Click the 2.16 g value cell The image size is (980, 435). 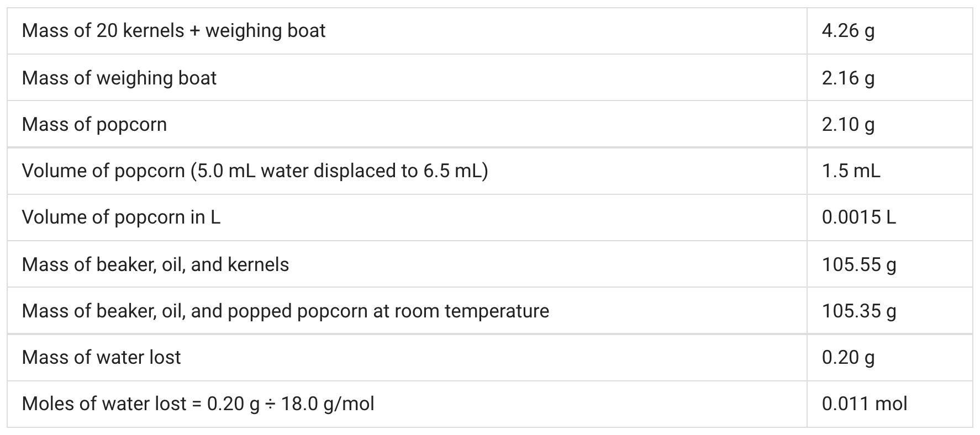tap(890, 77)
